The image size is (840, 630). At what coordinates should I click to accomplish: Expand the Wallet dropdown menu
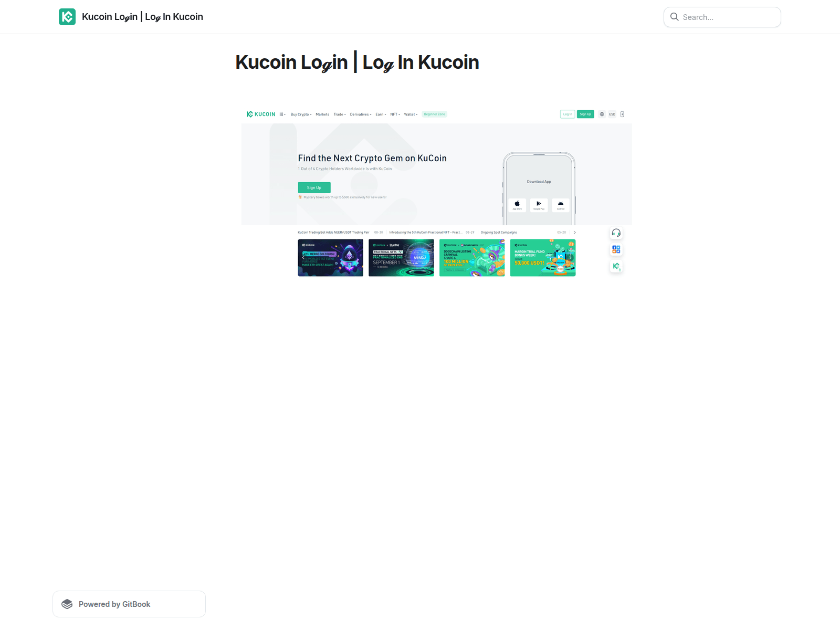click(x=411, y=114)
